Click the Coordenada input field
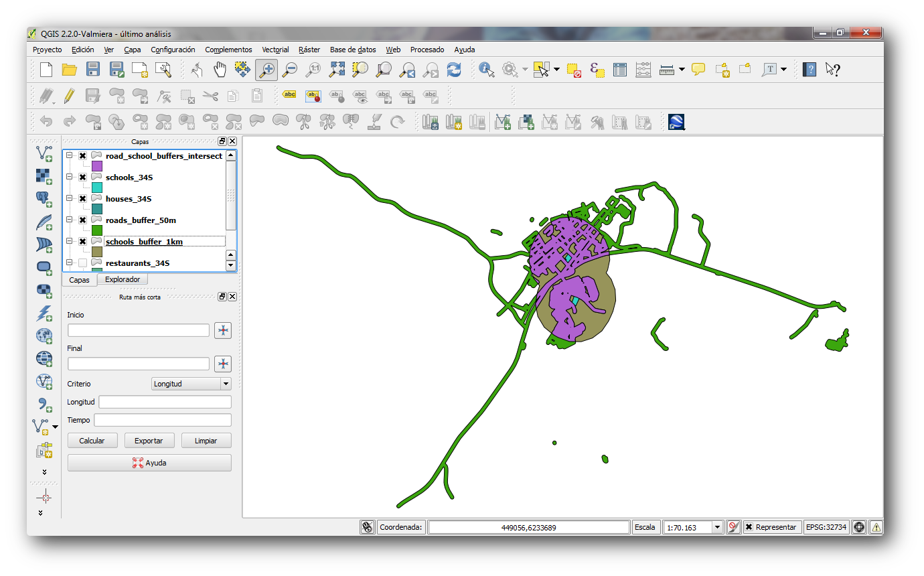Viewport: 924px width, 576px height. (529, 527)
